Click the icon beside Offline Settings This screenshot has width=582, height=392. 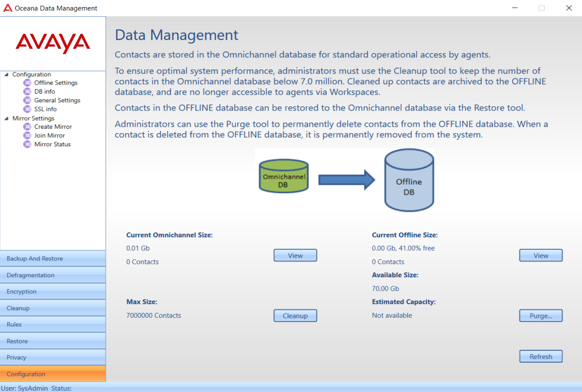point(27,83)
